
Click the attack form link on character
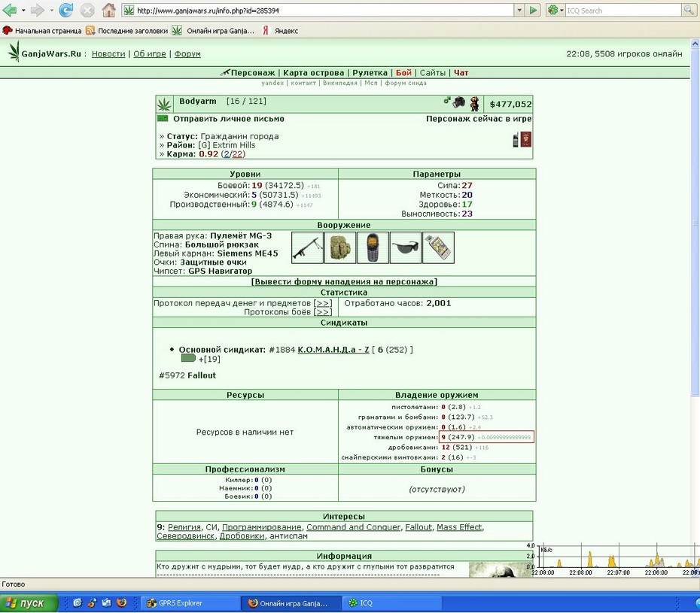(x=344, y=282)
